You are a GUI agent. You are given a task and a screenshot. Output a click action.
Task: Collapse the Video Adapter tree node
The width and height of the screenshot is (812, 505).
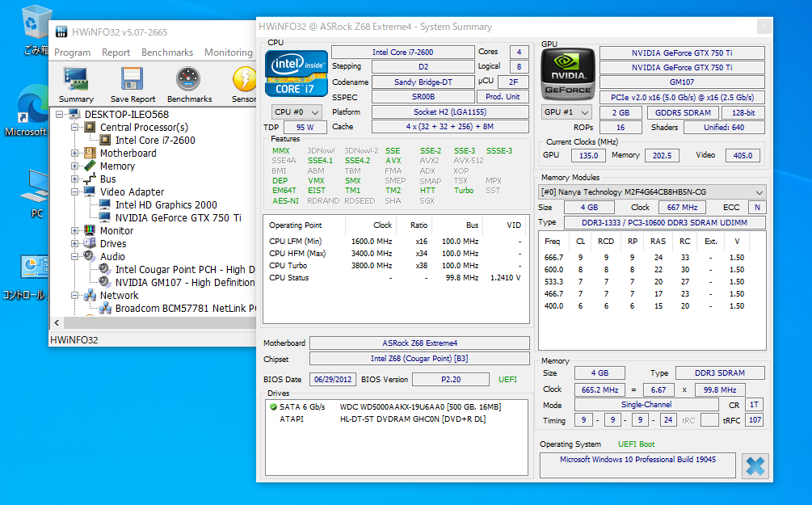(75, 192)
